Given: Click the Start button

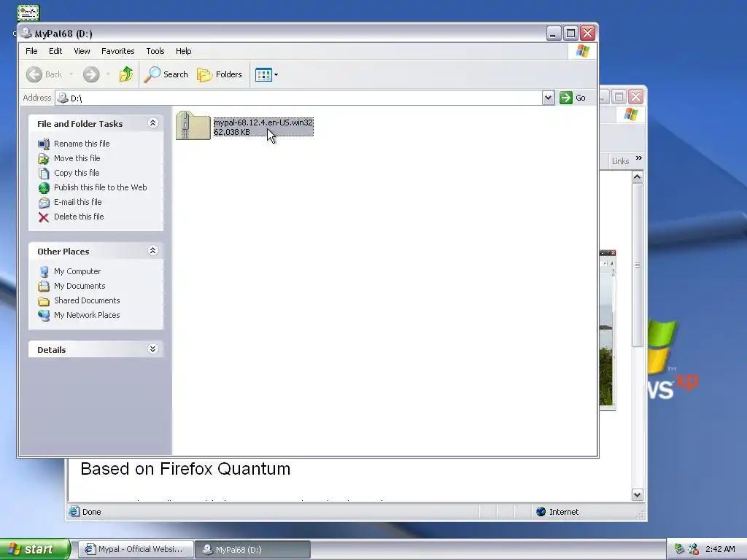Looking at the screenshot, I should (x=35, y=549).
